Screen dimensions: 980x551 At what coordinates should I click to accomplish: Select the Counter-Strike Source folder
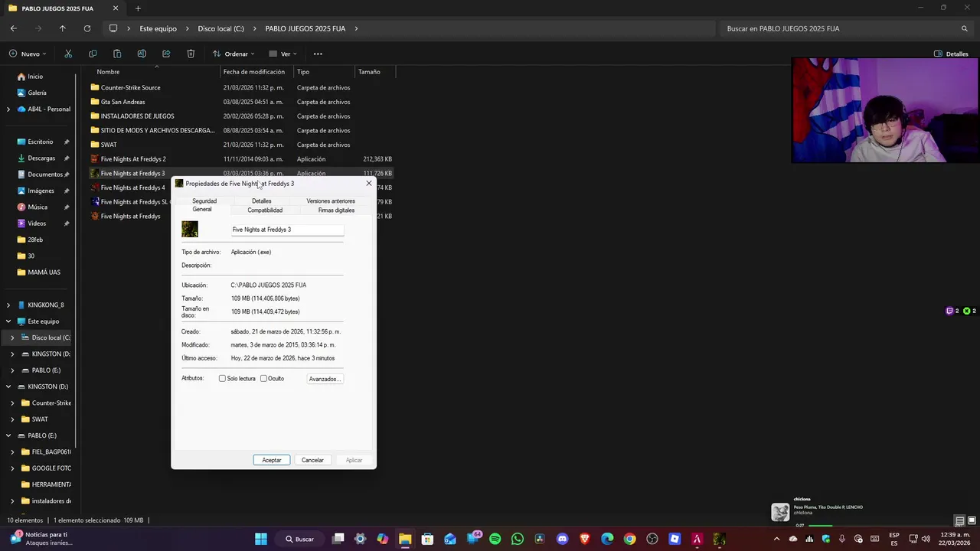[x=130, y=88]
